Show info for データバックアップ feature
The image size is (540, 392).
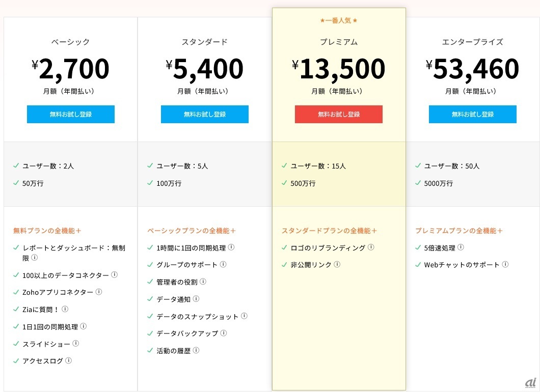(x=223, y=333)
